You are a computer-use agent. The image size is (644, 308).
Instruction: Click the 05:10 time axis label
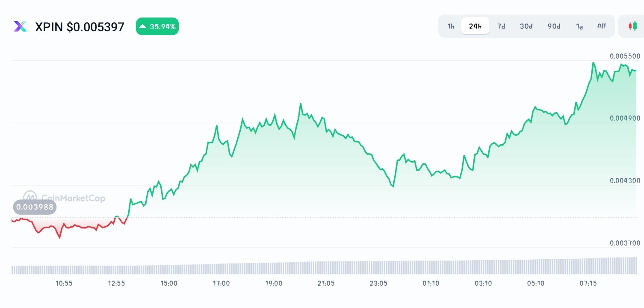click(536, 283)
